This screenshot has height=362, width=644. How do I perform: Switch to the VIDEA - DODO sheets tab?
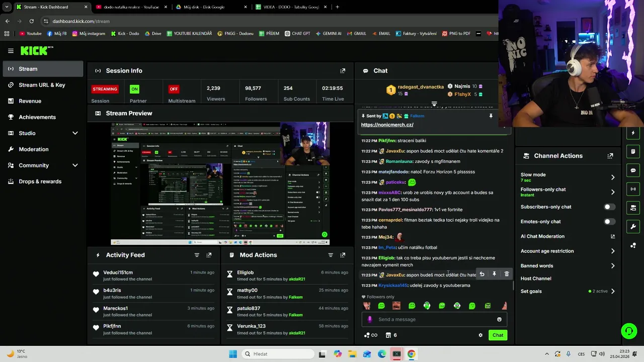click(x=291, y=7)
